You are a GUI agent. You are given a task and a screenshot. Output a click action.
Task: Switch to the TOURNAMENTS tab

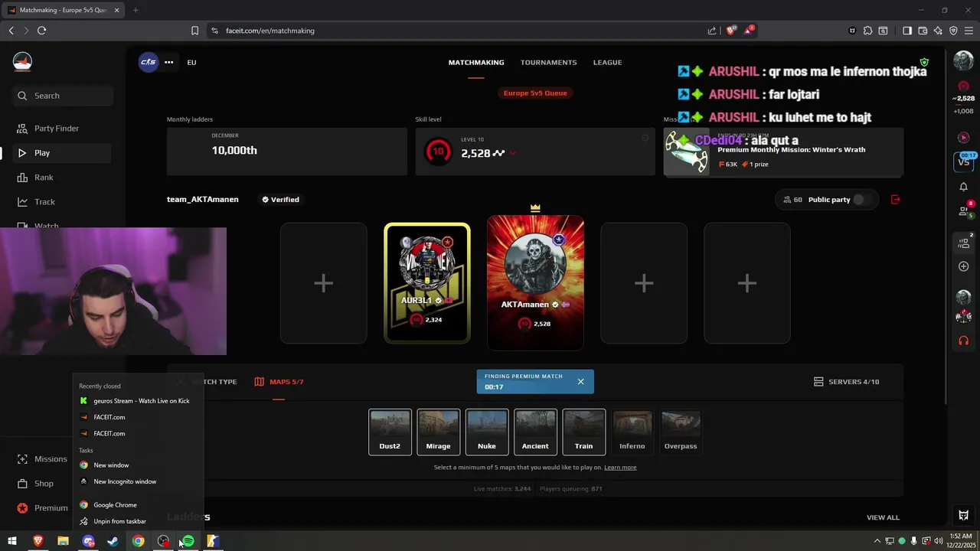(x=548, y=63)
